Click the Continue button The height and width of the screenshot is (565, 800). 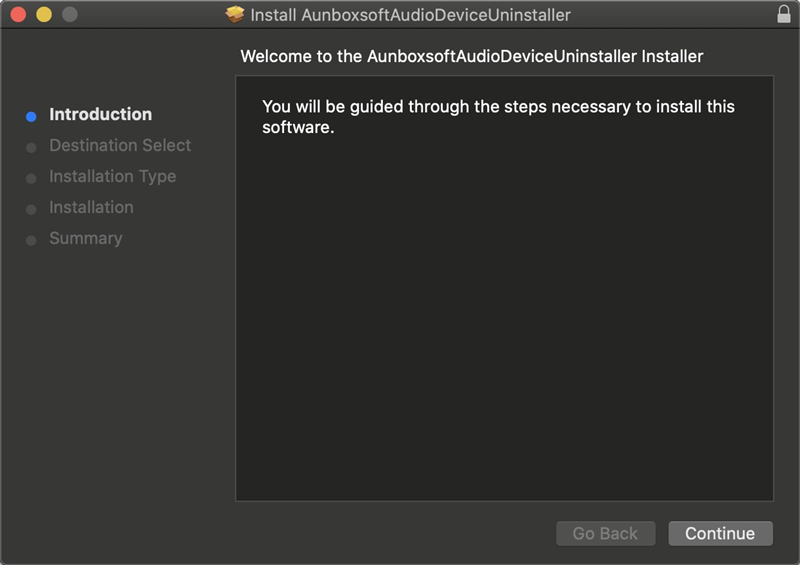(x=720, y=533)
